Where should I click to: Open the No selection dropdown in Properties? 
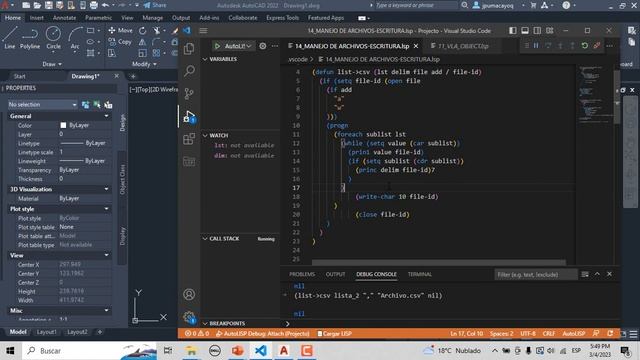point(42,104)
